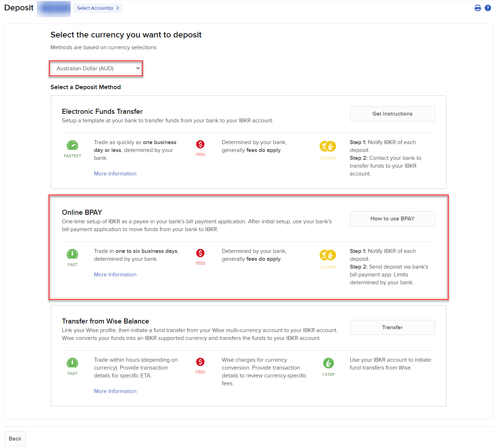Open How to use BPAY
The height and width of the screenshot is (448, 498).
tap(392, 218)
